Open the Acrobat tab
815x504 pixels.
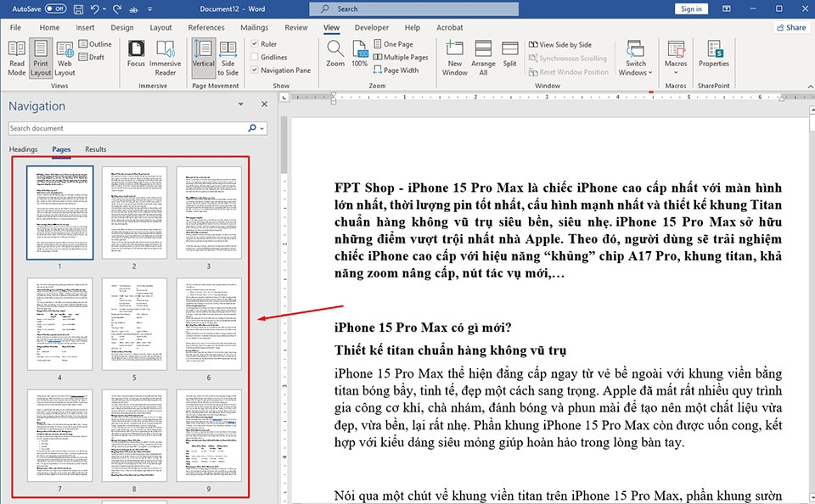(x=450, y=27)
